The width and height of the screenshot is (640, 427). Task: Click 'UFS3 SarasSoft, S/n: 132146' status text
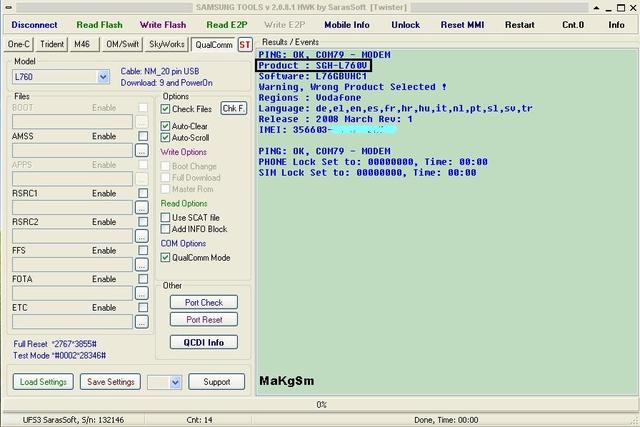pyautogui.click(x=73, y=420)
